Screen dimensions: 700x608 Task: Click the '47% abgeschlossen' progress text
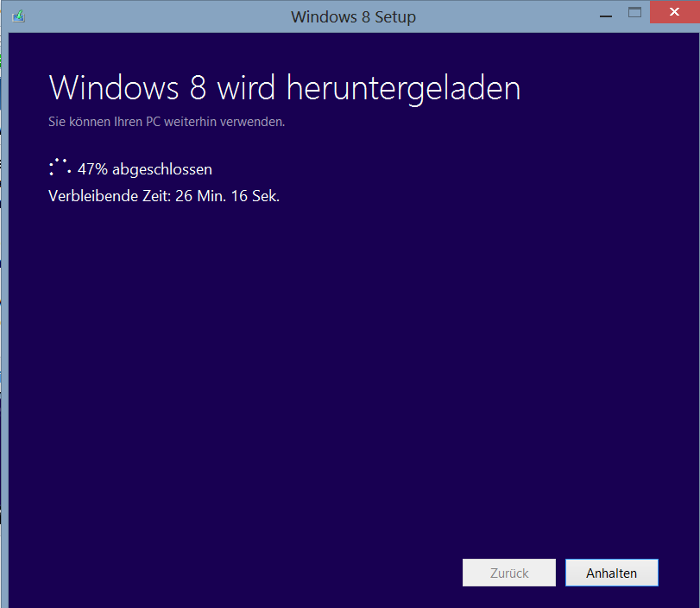coord(145,169)
